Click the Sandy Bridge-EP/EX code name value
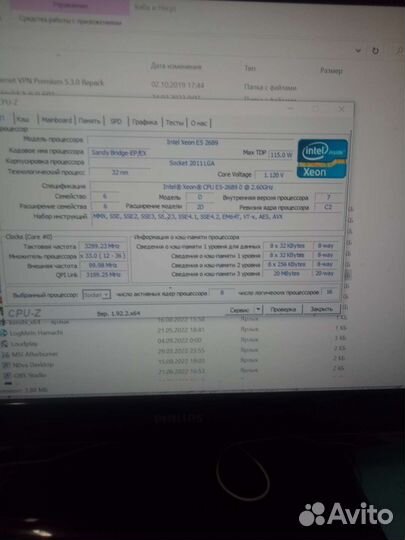 [x=119, y=153]
